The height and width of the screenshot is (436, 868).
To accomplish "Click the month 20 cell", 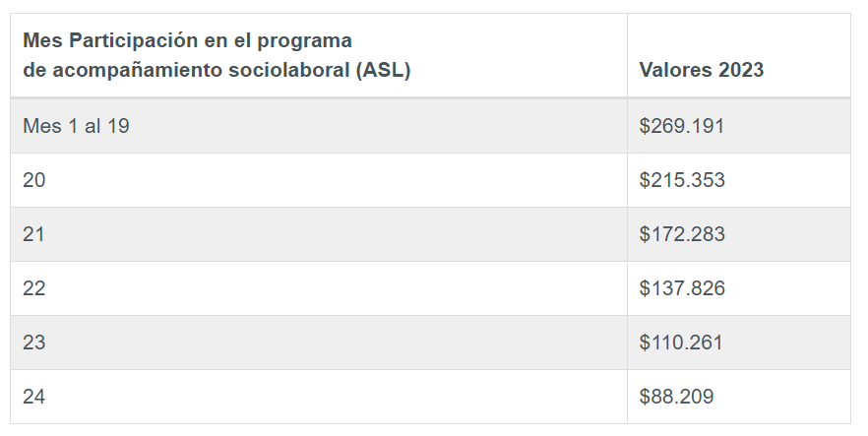I will (x=34, y=180).
